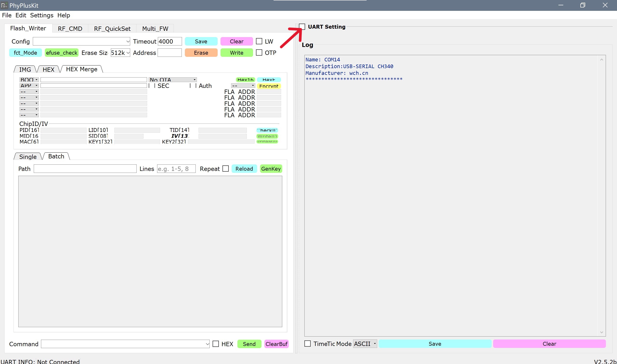Enable the Repeat checkbox in Batch tab
The image size is (617, 364).
pos(225,169)
